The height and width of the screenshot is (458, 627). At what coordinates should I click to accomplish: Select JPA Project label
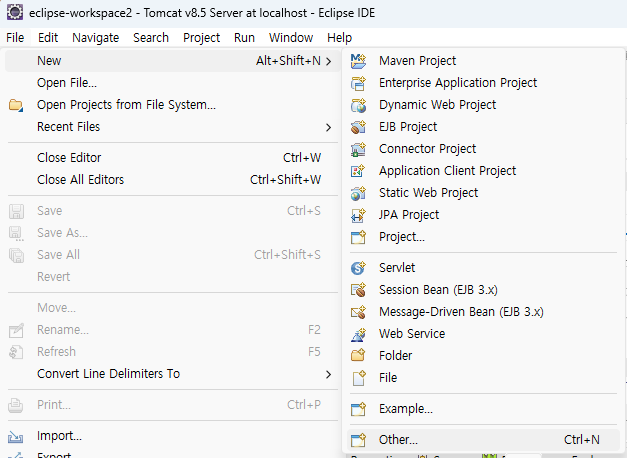[x=409, y=215]
